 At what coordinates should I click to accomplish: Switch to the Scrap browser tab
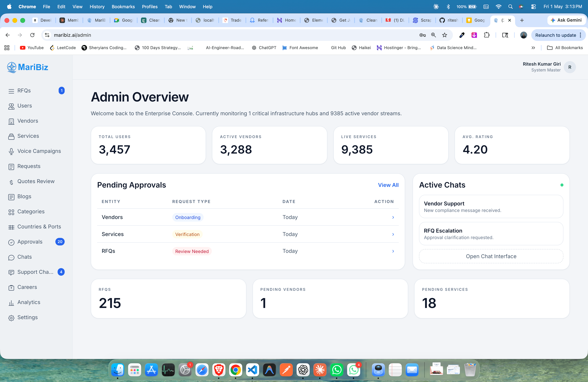click(422, 20)
